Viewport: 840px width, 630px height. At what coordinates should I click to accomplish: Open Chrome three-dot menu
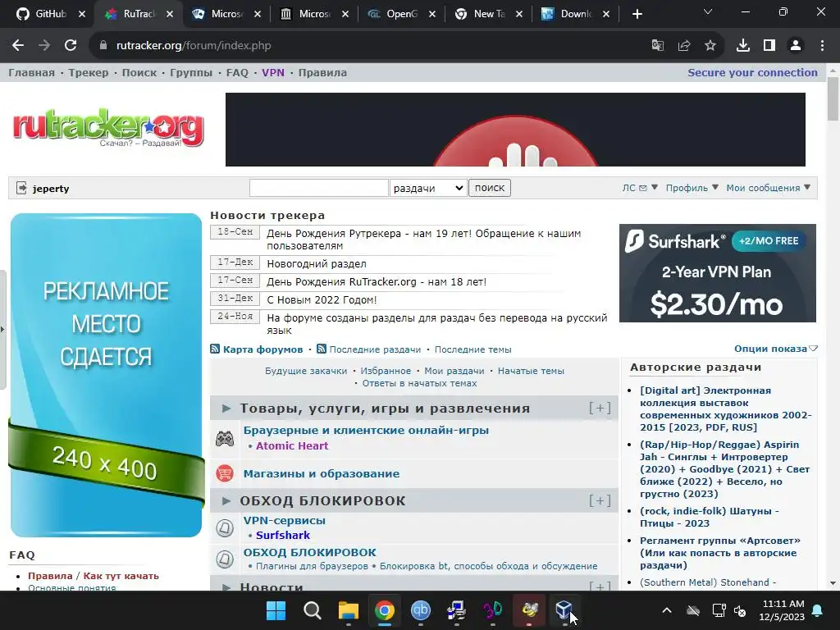click(x=822, y=46)
